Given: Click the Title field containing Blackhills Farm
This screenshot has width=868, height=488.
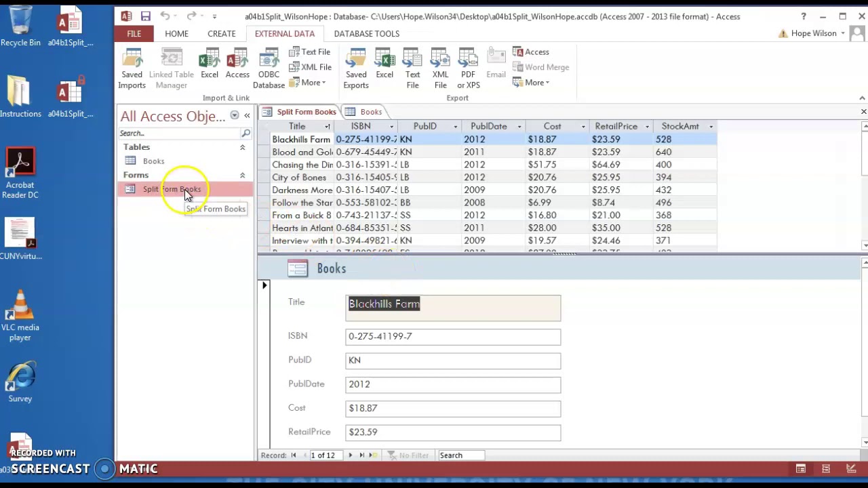Looking at the screenshot, I should pyautogui.click(x=453, y=308).
